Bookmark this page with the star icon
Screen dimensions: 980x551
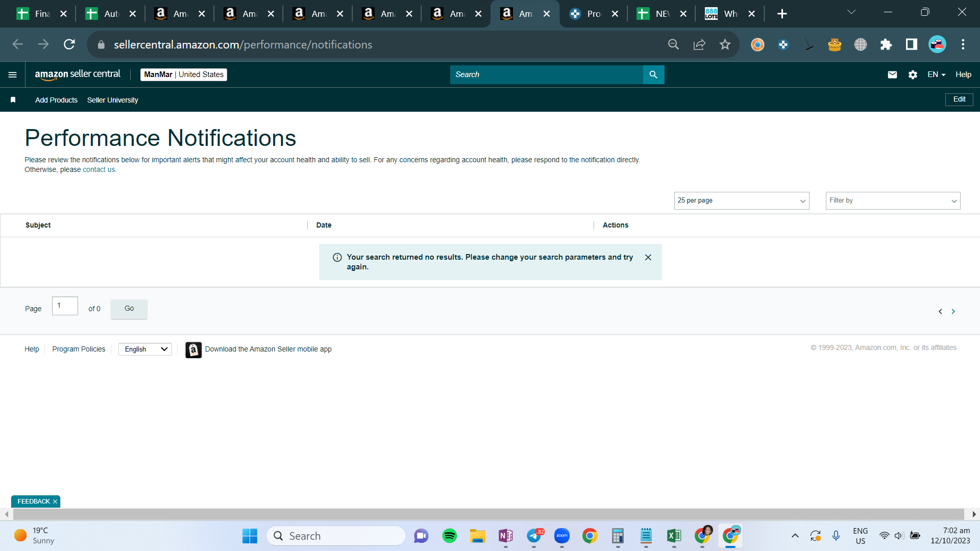click(x=725, y=44)
